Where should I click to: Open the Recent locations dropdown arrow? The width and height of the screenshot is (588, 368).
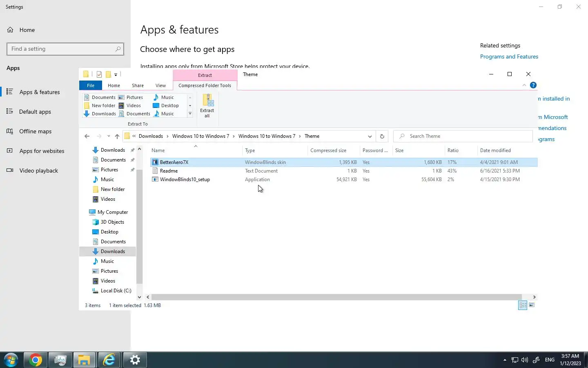tap(109, 136)
